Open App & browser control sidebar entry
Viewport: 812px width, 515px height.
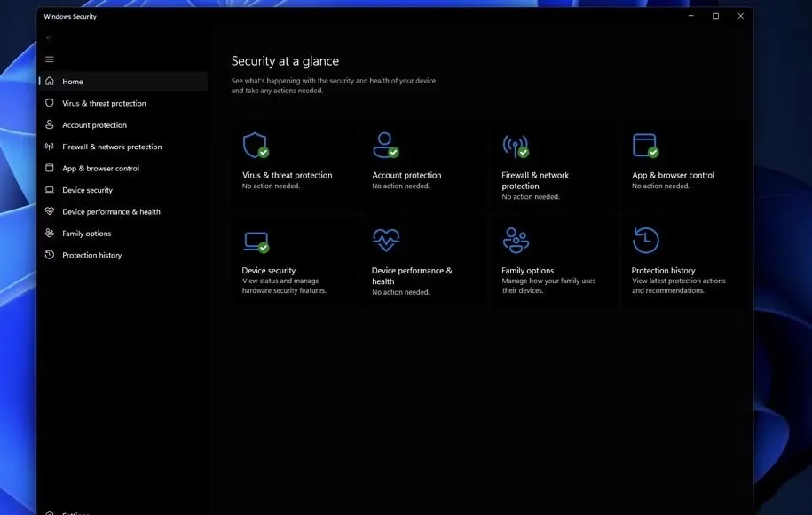pos(100,169)
